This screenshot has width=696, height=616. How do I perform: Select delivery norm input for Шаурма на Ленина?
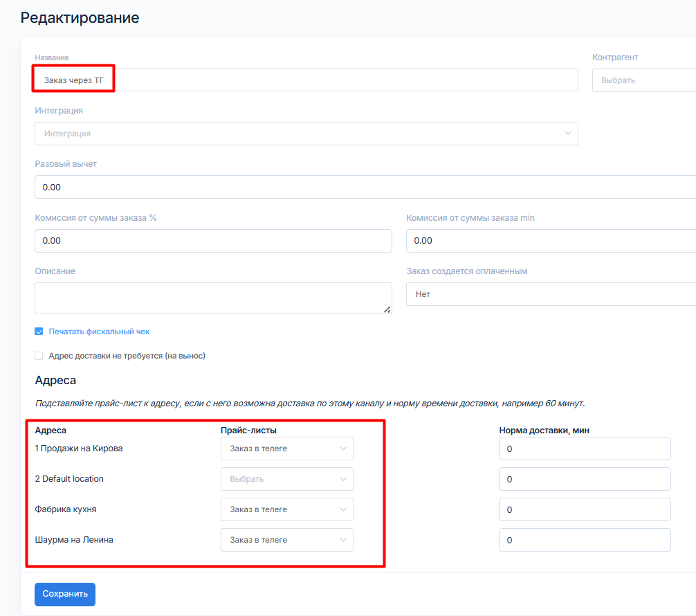585,540
